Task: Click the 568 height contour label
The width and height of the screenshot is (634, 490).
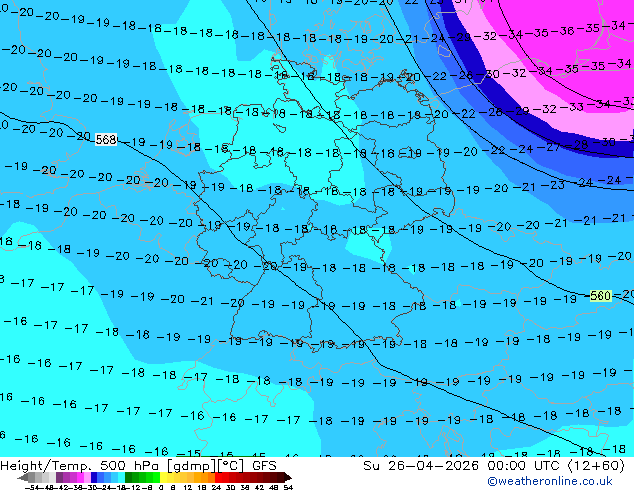Action: (x=106, y=139)
